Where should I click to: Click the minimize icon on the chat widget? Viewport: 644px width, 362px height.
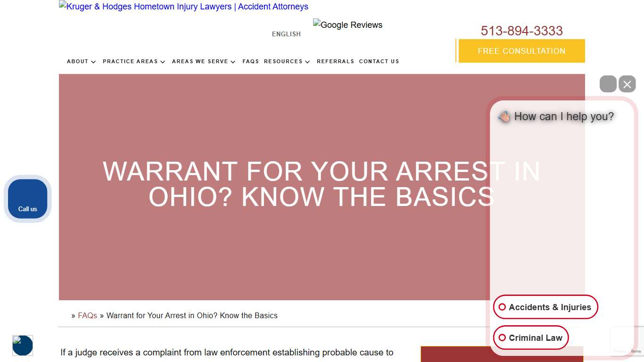click(x=608, y=84)
